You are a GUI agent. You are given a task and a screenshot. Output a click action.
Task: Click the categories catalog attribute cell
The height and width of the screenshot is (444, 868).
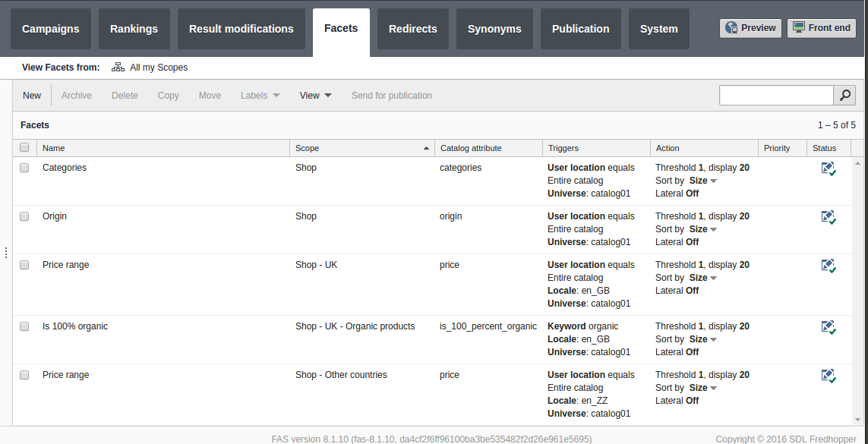(x=460, y=168)
